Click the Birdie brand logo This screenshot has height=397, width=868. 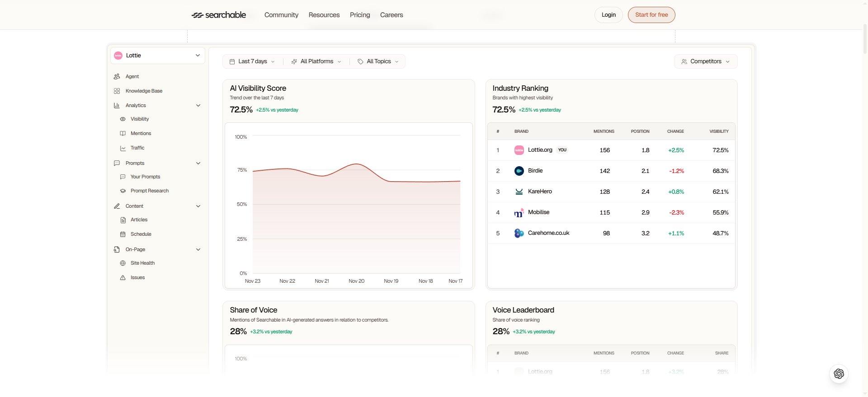[x=519, y=171]
